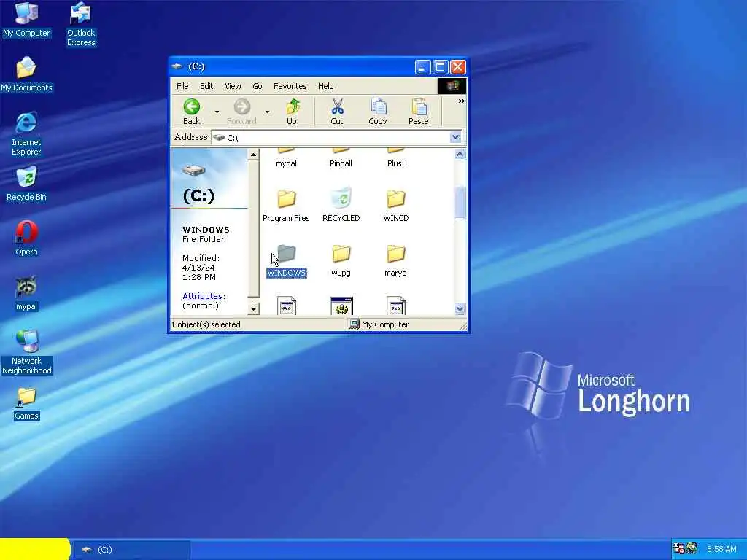Open the Back button history dropdown arrow

click(217, 112)
